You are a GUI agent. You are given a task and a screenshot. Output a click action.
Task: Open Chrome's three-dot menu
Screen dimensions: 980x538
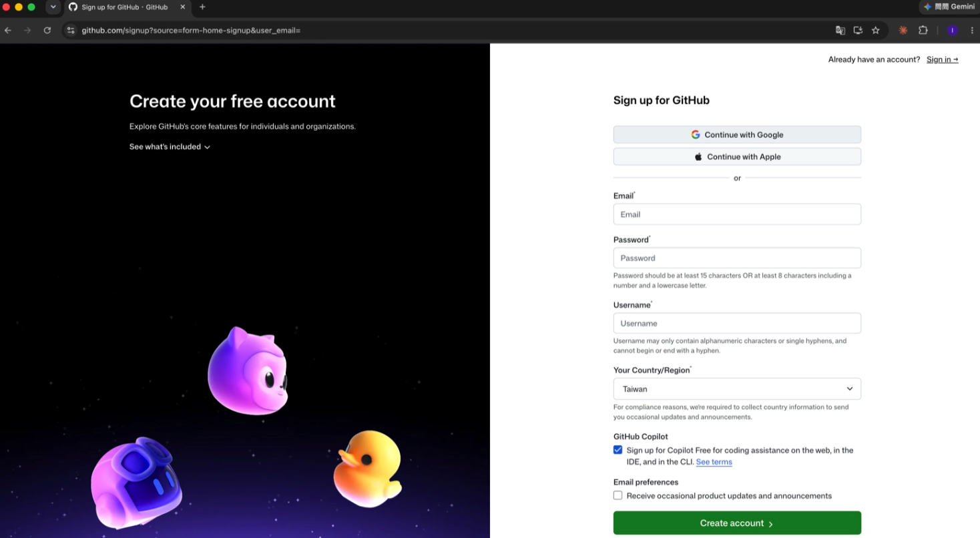(972, 30)
